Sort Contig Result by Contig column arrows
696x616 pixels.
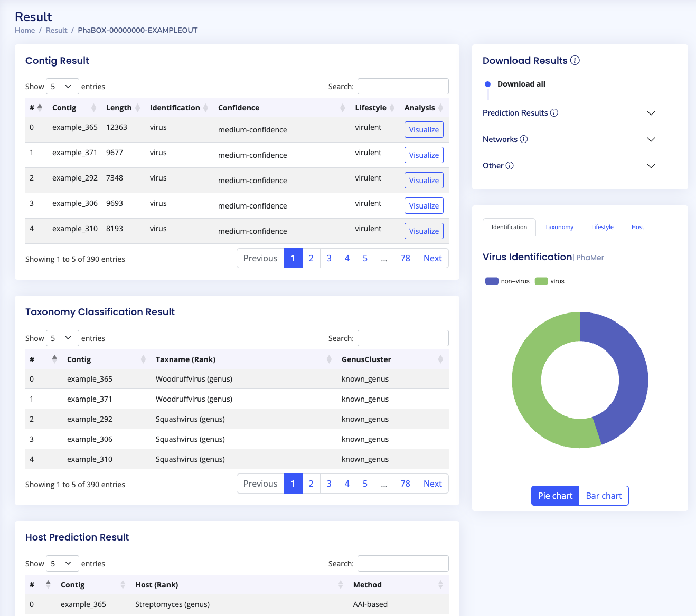click(93, 108)
